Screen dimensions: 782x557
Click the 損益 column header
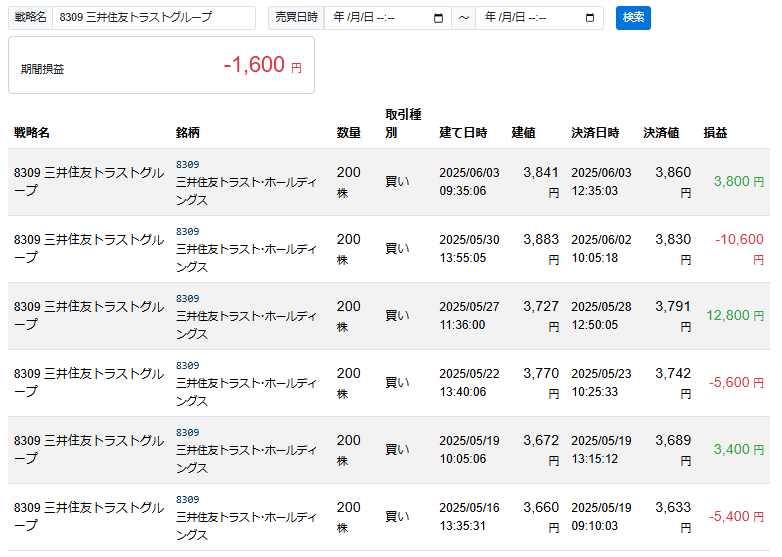[715, 133]
